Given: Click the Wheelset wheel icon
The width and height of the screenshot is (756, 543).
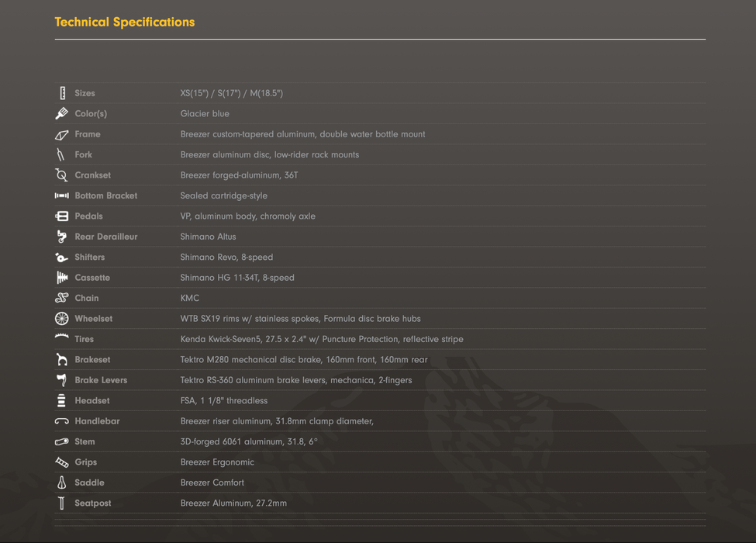Looking at the screenshot, I should pyautogui.click(x=62, y=318).
